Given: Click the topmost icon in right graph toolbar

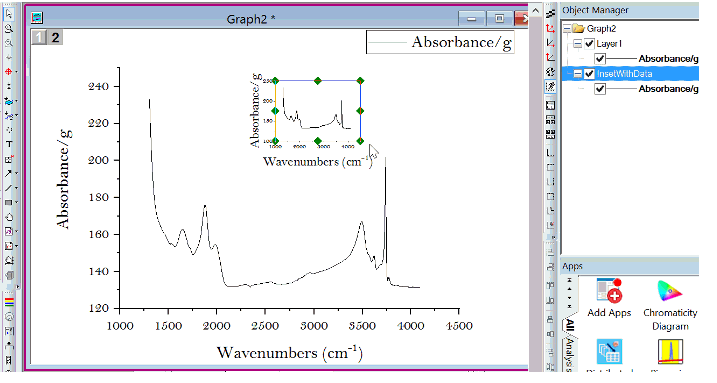Looking at the screenshot, I should coord(551,14).
